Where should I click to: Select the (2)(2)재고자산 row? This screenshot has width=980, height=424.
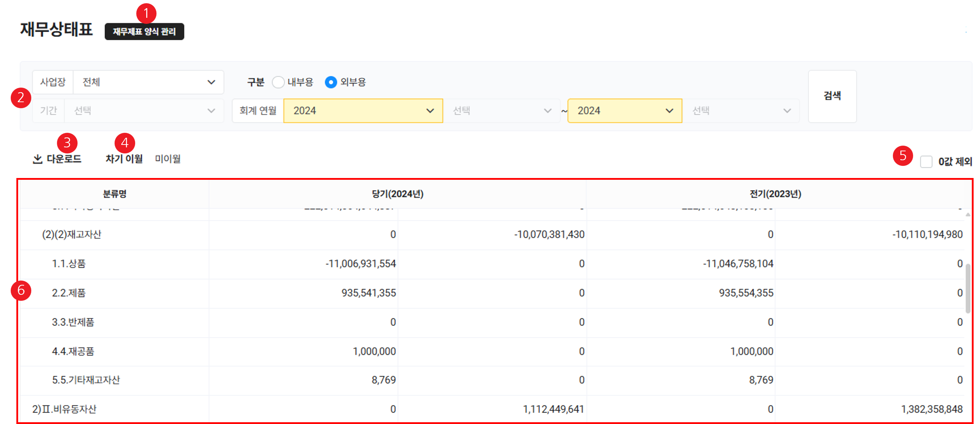tap(71, 235)
